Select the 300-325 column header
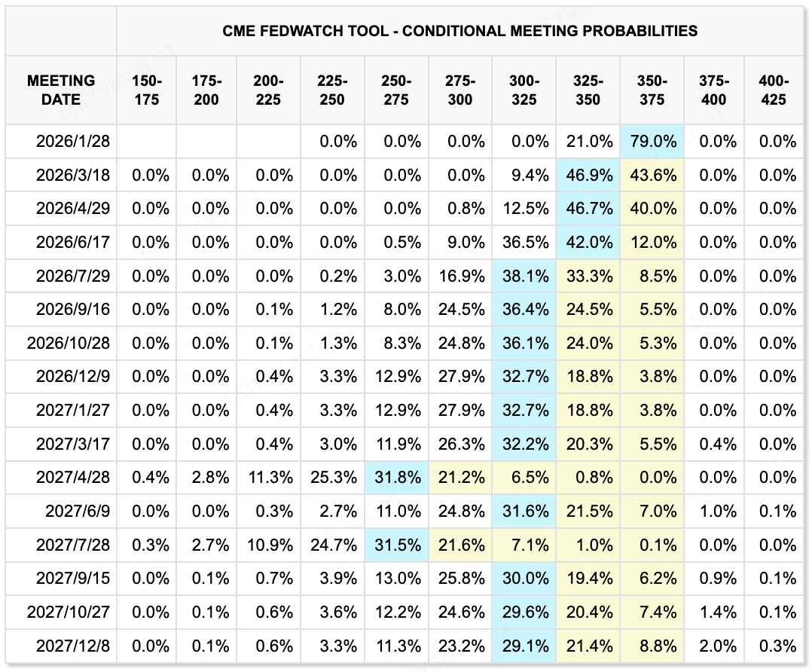This screenshot has width=812, height=672. [x=524, y=90]
